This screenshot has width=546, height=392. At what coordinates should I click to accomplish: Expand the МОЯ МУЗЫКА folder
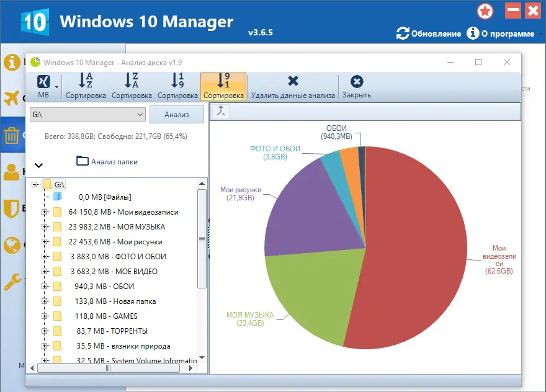click(x=44, y=227)
